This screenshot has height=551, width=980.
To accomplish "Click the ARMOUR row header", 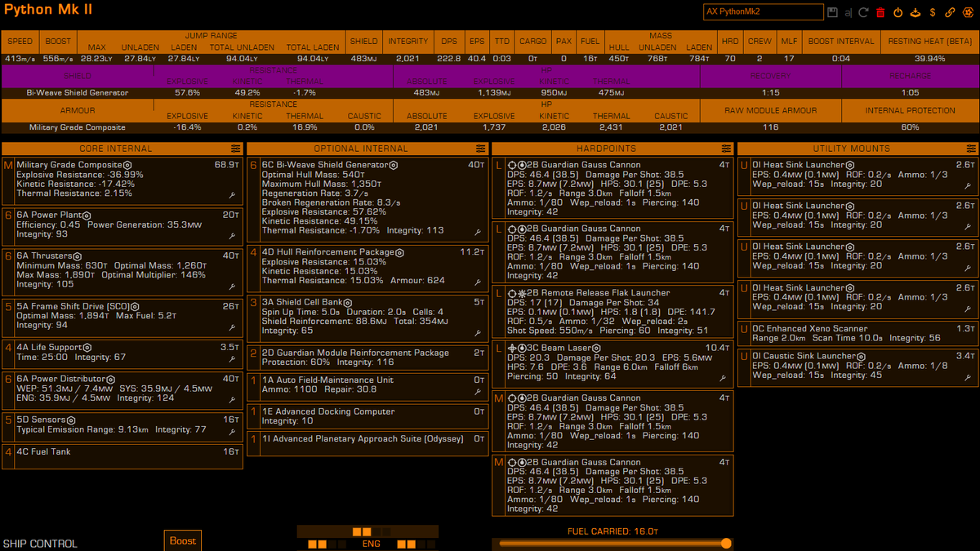I will tap(78, 110).
